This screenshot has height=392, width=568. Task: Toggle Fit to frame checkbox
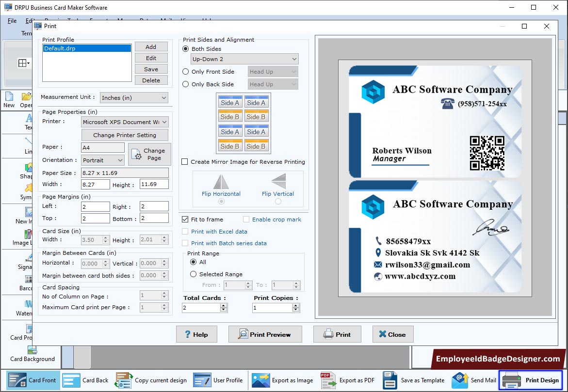pyautogui.click(x=185, y=219)
